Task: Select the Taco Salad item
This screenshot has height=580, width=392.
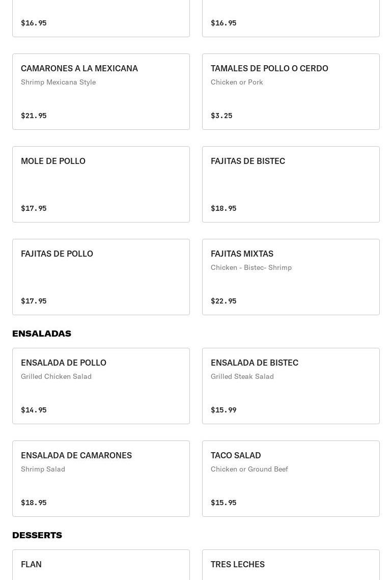Action: click(x=291, y=479)
